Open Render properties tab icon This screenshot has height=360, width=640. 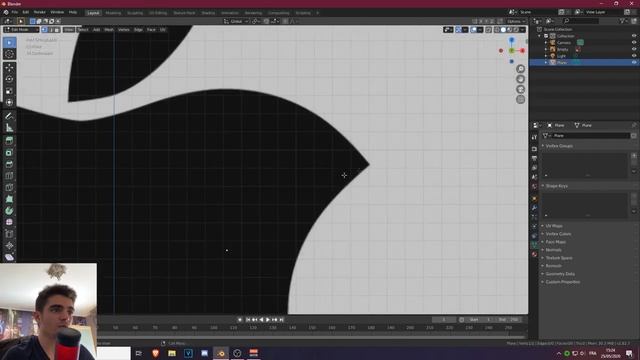coord(534,149)
